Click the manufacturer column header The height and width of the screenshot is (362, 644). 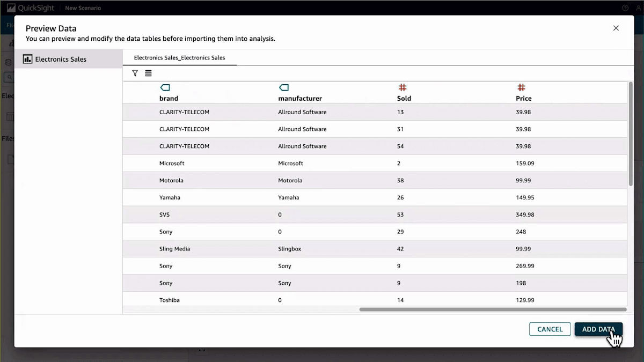[x=300, y=99]
